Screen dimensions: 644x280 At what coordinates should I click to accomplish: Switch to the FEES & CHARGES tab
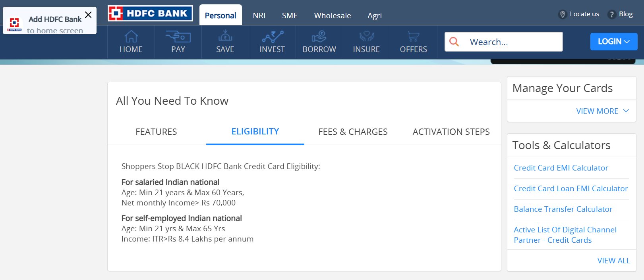pyautogui.click(x=353, y=132)
